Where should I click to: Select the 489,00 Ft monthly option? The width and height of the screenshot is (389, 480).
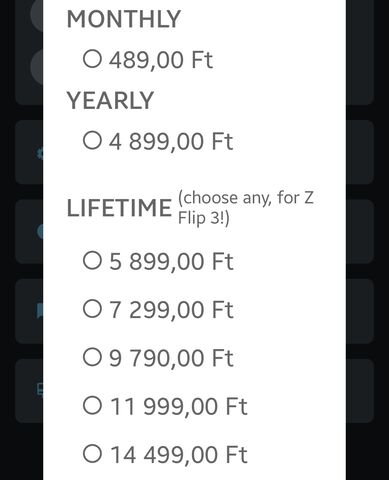(x=148, y=60)
